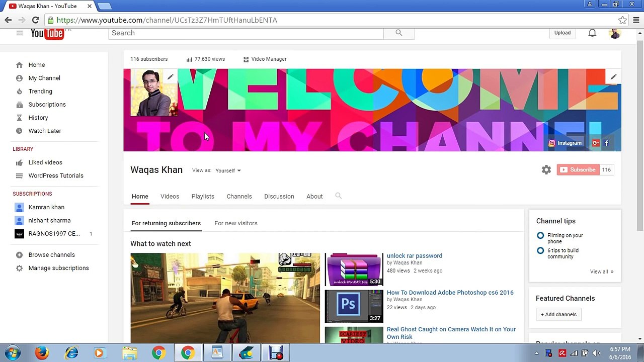
Task: Launch Firefox from the taskbar
Action: [42, 353]
